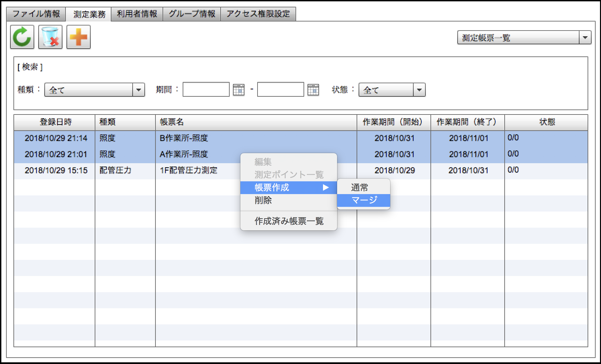Expand the 測定帳票一覧 dropdown

585,38
